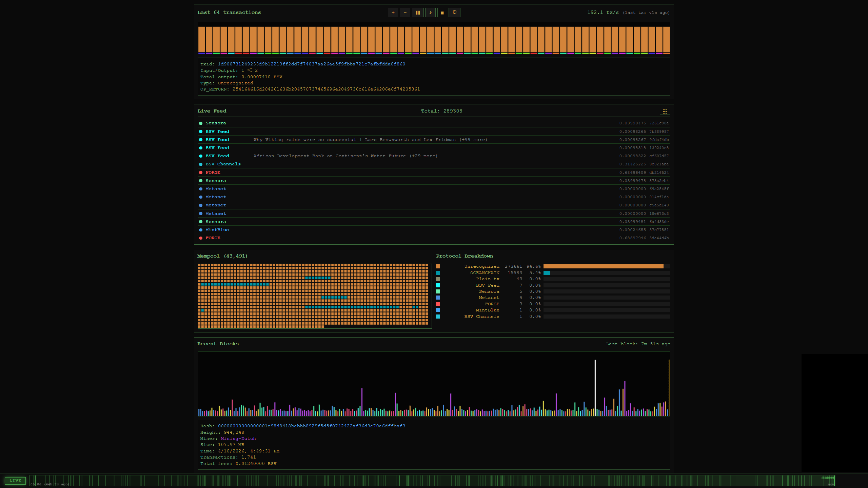Click the BSV Channels swatch in breakdown
This screenshot has height=488, width=868.
pos(438,317)
